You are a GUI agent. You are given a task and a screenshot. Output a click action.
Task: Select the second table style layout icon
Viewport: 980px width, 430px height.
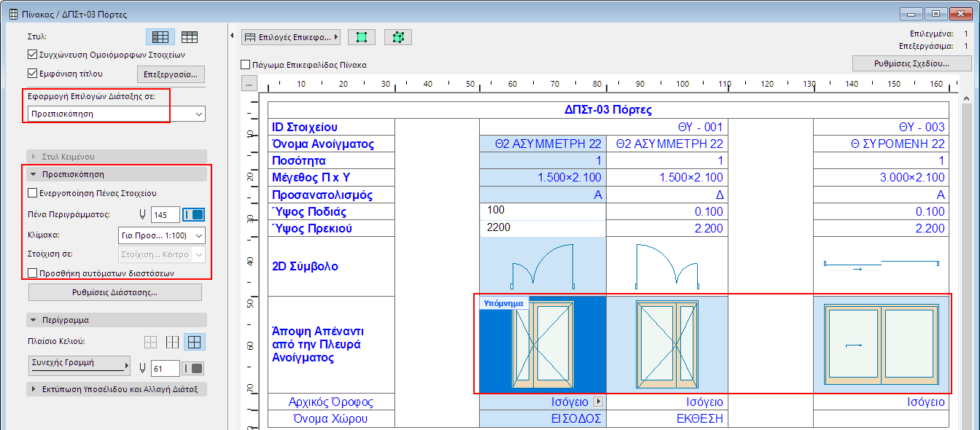[x=190, y=37]
